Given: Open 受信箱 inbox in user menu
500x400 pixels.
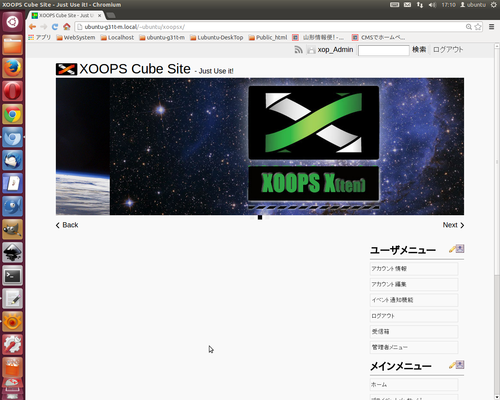Looking at the screenshot, I should pos(414,331).
